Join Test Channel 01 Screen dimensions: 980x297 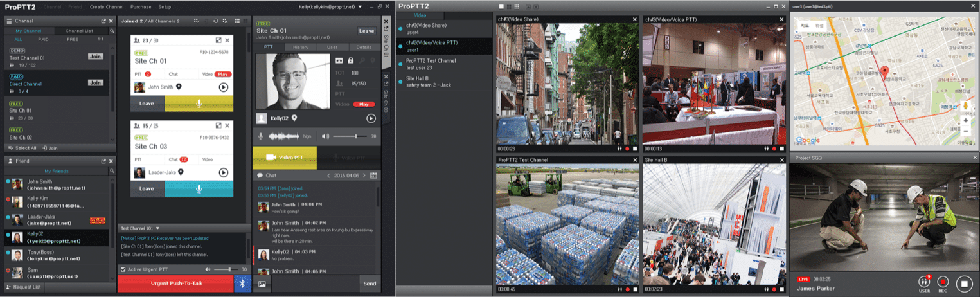coord(96,57)
